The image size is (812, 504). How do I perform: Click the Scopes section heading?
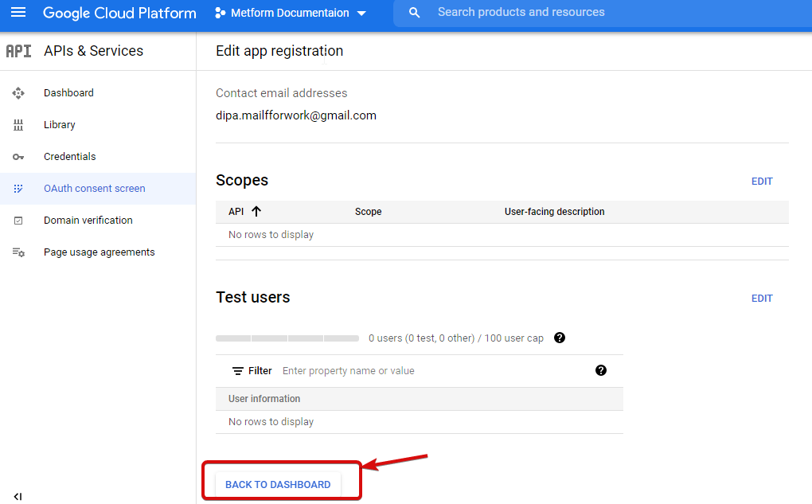[242, 180]
